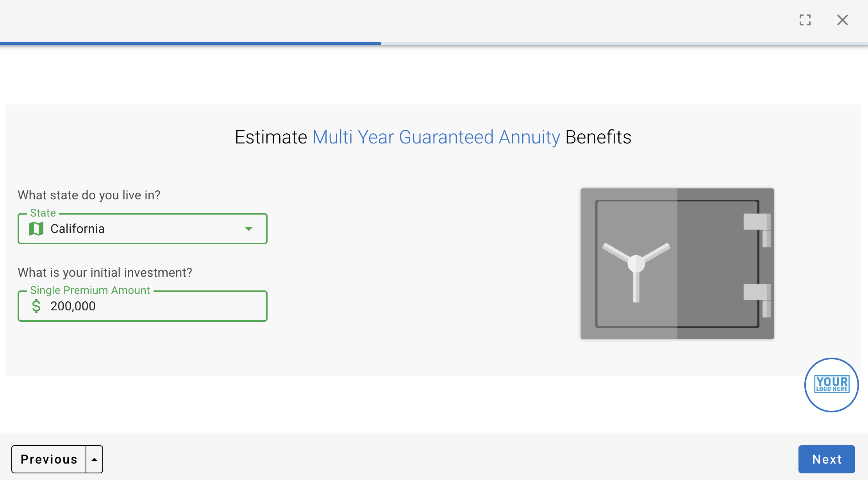Click the green 'Single Premium Amount' field label
The width and height of the screenshot is (868, 480).
pos(90,290)
